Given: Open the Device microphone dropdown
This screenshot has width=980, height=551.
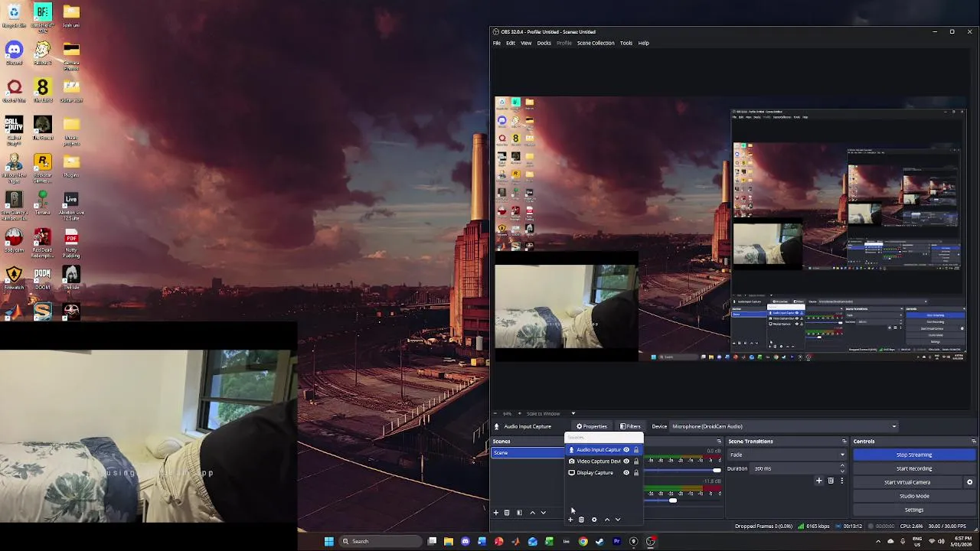Looking at the screenshot, I should [x=784, y=426].
